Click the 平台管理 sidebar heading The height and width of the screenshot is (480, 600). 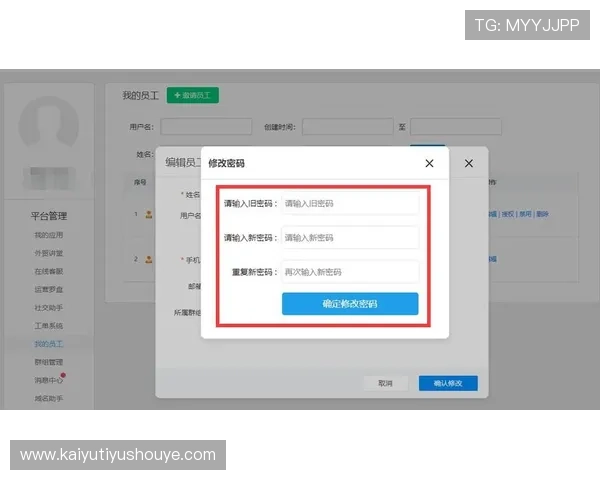pyautogui.click(x=49, y=216)
